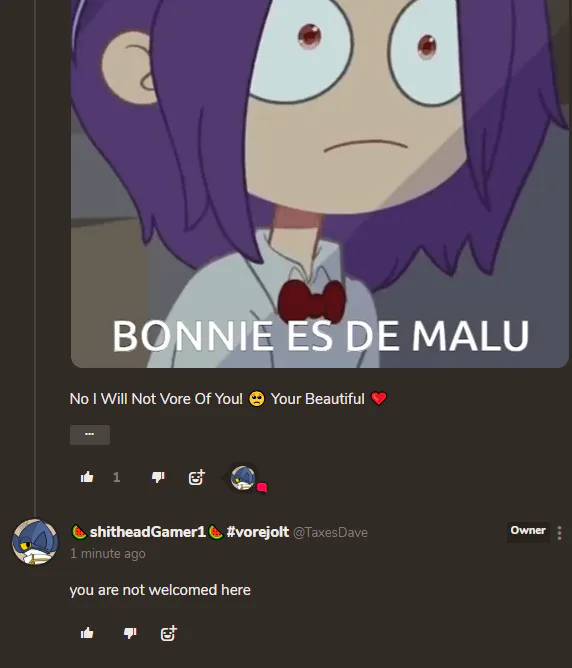Add reaction to the Bonnie GIF comment

(197, 477)
